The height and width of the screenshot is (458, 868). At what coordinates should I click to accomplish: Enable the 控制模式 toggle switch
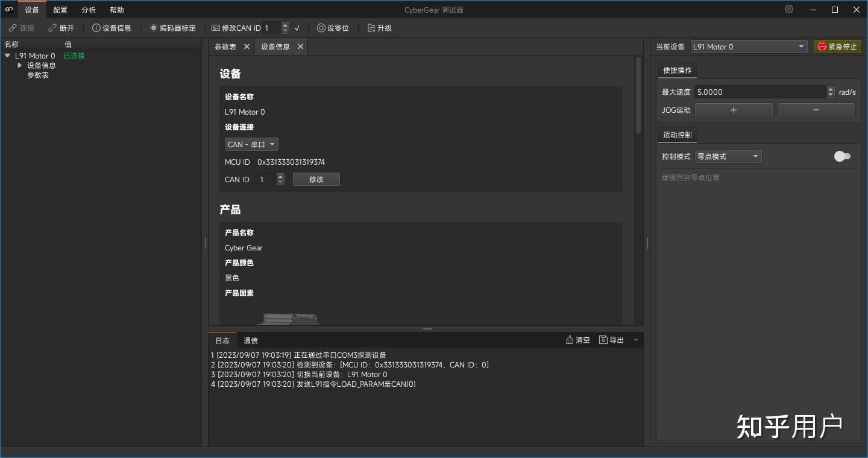tap(842, 156)
